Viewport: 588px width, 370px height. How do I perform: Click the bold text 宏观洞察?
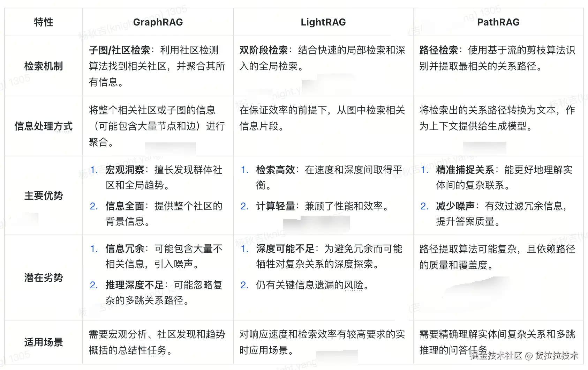(125, 170)
